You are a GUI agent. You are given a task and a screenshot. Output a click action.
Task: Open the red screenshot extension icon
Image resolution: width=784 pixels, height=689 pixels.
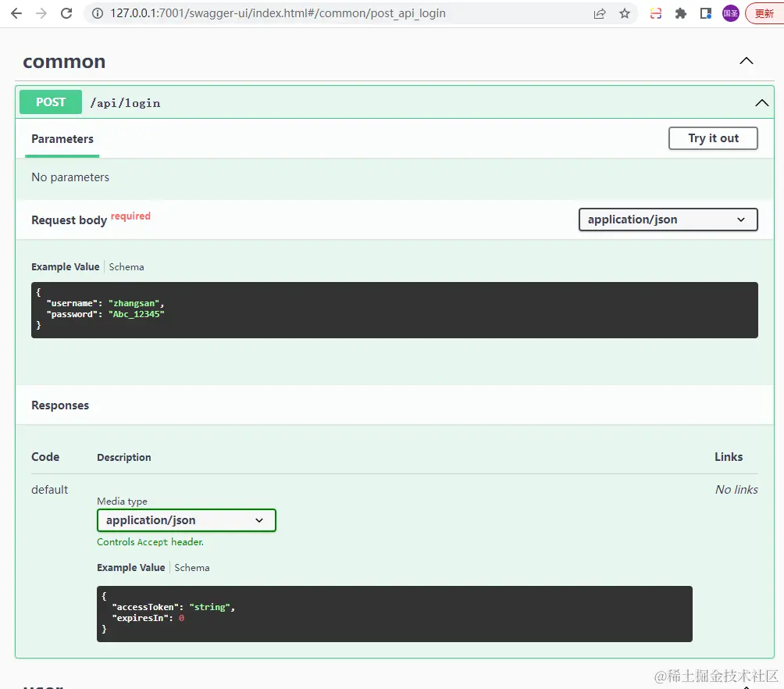coord(656,13)
